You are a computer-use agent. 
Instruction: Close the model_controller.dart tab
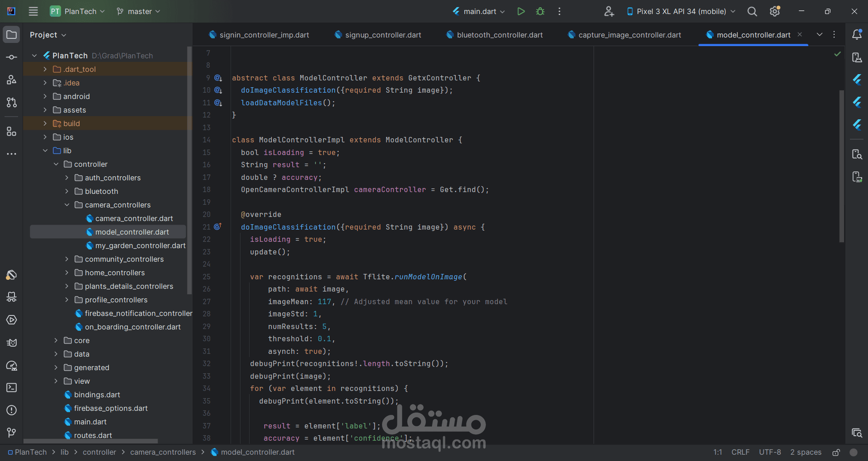point(800,34)
